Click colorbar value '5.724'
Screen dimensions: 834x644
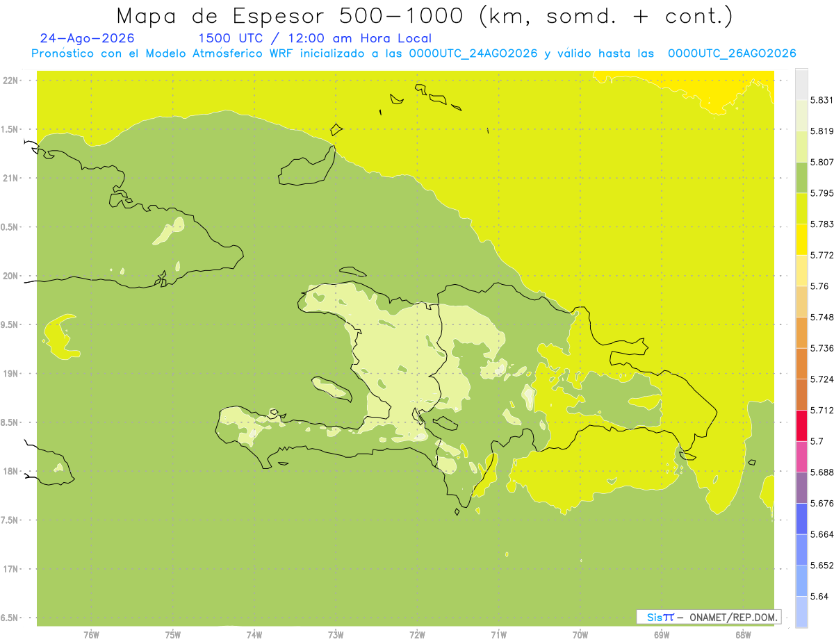click(822, 379)
